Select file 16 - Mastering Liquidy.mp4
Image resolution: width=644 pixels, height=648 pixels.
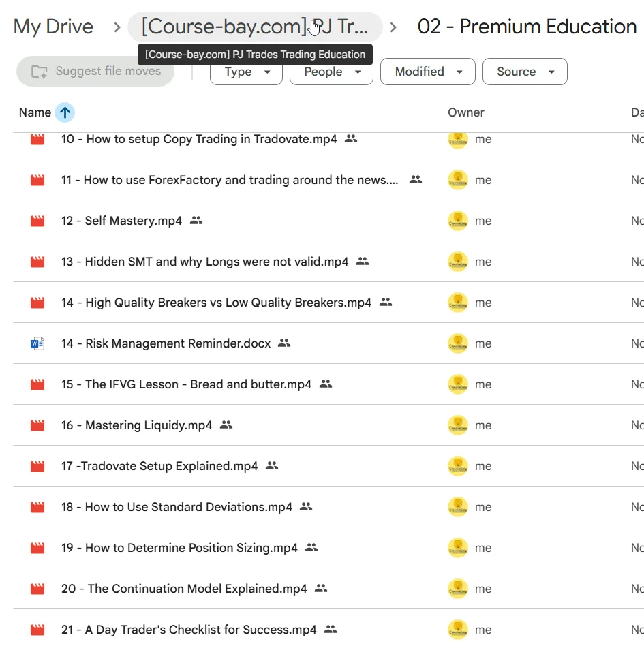pos(136,426)
